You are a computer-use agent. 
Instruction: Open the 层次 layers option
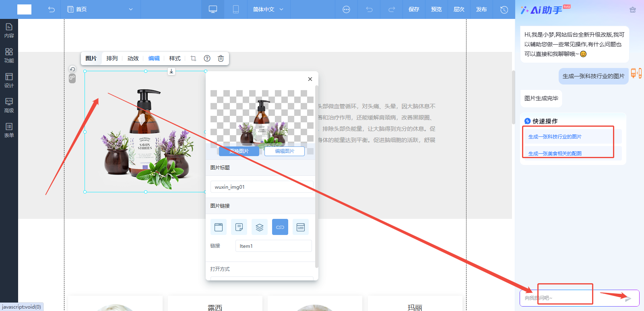[x=459, y=9]
